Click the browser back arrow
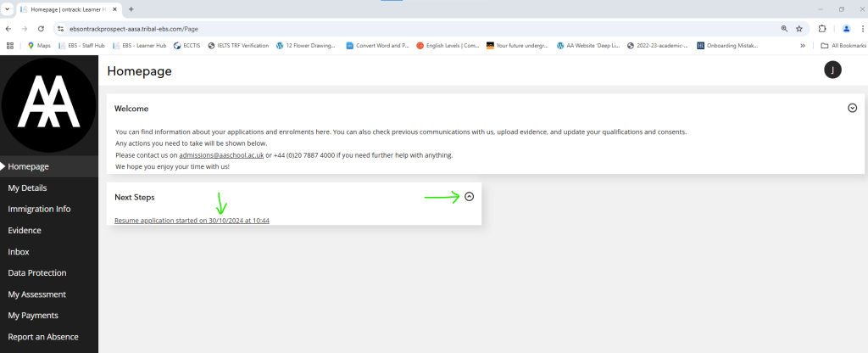Viewport: 868px width, 353px height. (8, 29)
